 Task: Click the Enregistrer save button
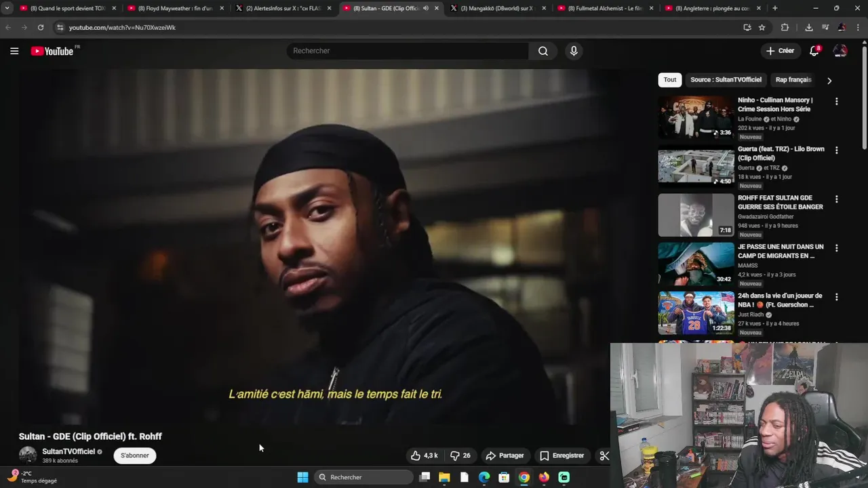pyautogui.click(x=562, y=455)
